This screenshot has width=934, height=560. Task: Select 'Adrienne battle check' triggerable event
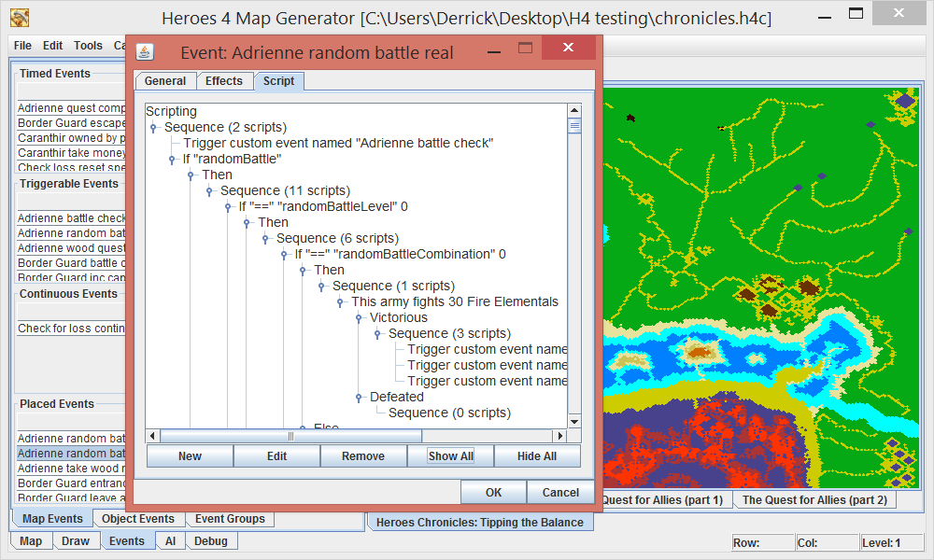click(72, 218)
